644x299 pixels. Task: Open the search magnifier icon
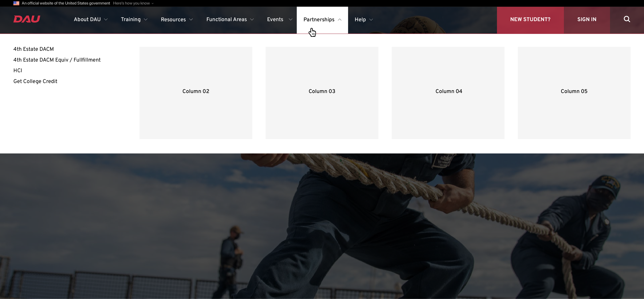point(627,19)
